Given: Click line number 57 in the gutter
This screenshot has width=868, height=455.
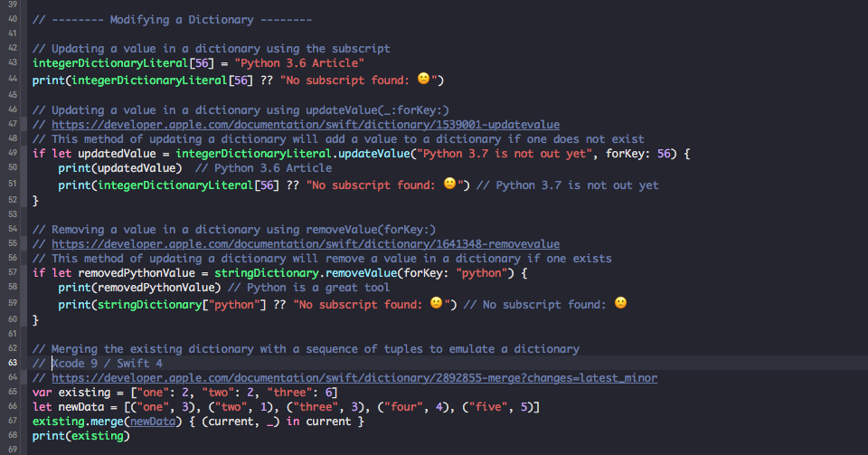Looking at the screenshot, I should [12, 272].
